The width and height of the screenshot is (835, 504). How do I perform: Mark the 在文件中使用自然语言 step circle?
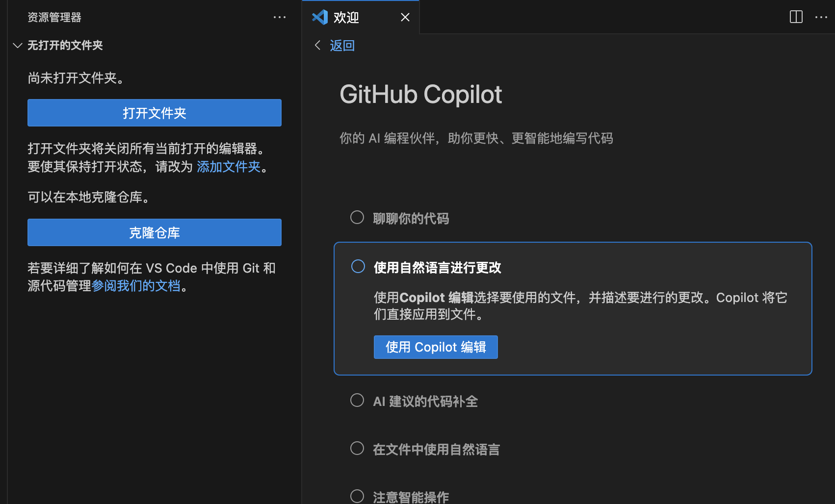coord(357,448)
